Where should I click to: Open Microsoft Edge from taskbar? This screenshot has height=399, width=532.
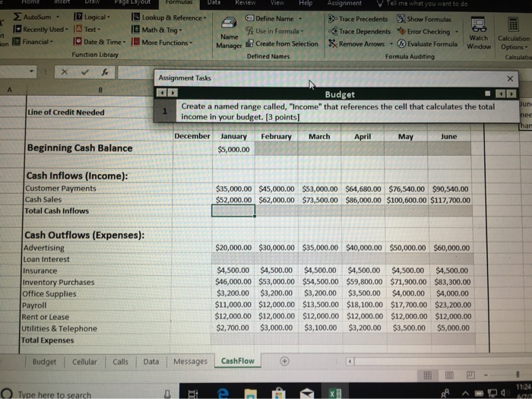(222, 394)
